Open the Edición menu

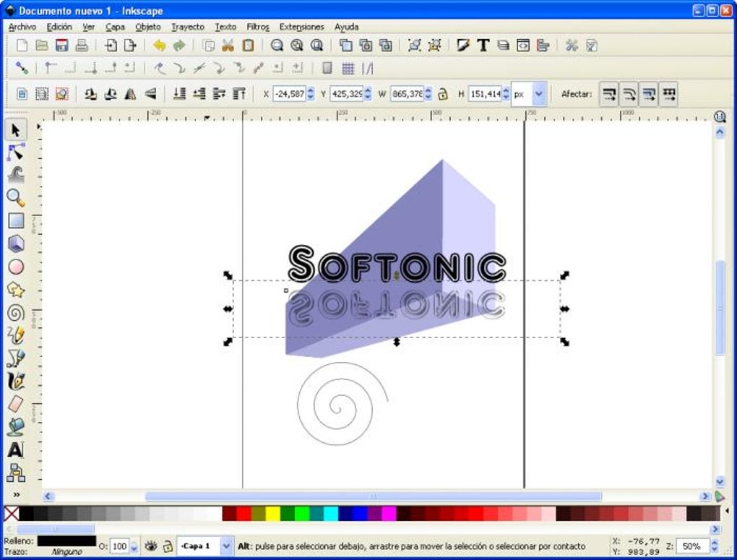(59, 27)
